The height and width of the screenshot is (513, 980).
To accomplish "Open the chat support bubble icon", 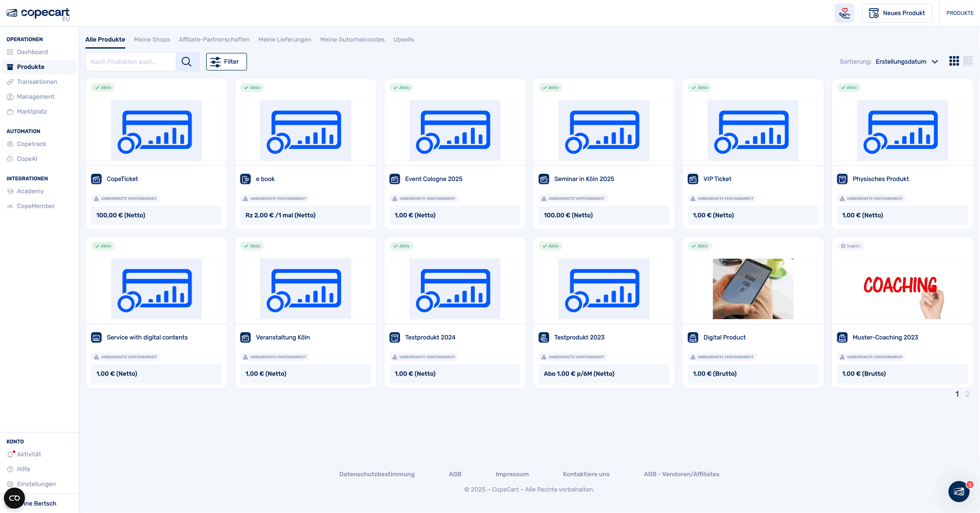I will pyautogui.click(x=959, y=492).
